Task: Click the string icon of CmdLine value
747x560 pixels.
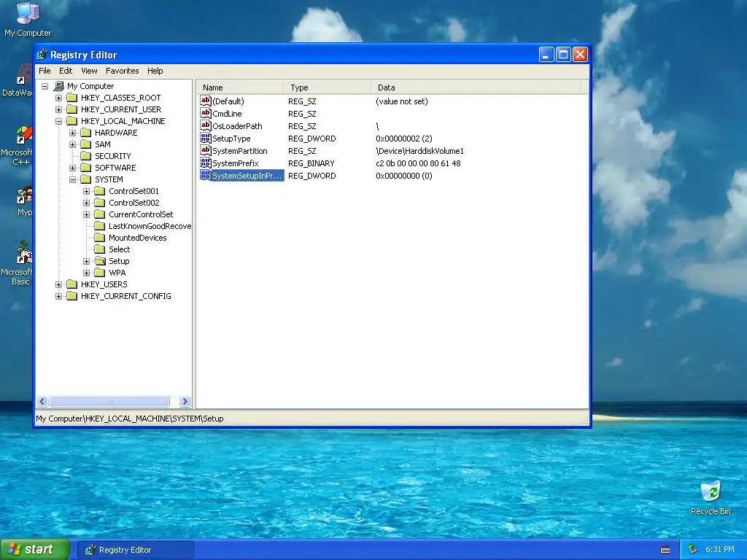Action: [205, 113]
